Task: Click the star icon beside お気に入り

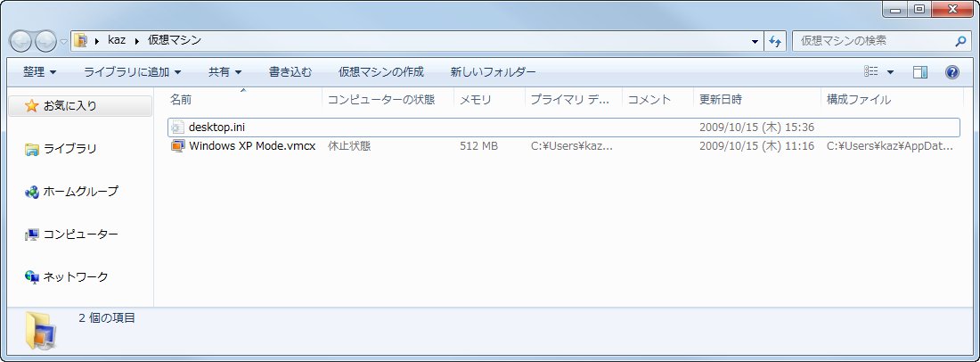Action: point(31,106)
